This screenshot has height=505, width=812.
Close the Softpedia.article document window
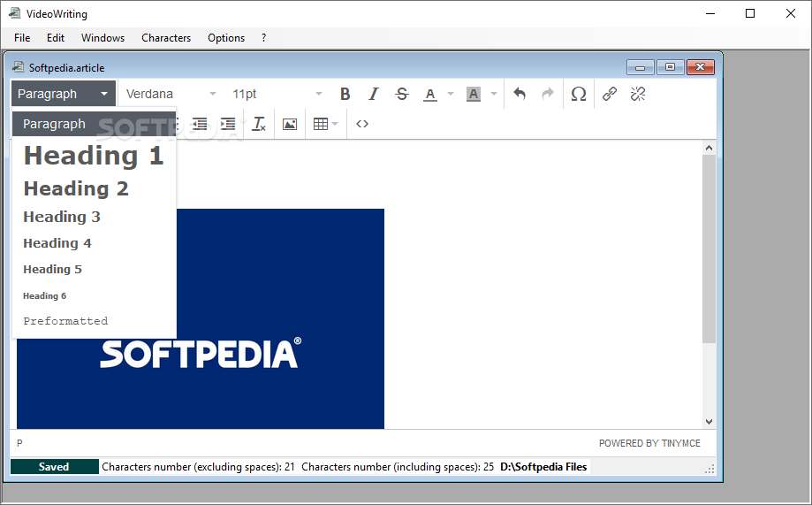click(700, 67)
